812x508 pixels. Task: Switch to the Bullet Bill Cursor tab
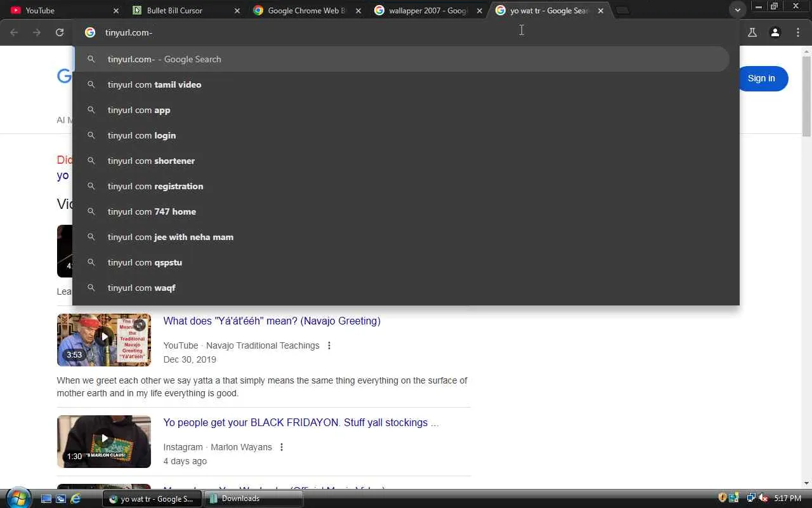(x=185, y=11)
